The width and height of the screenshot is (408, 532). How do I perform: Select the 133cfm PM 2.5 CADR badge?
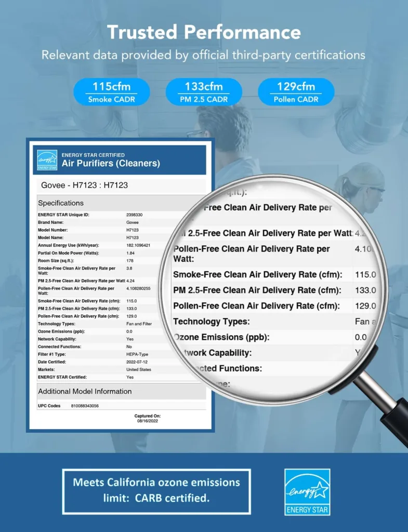point(204,92)
